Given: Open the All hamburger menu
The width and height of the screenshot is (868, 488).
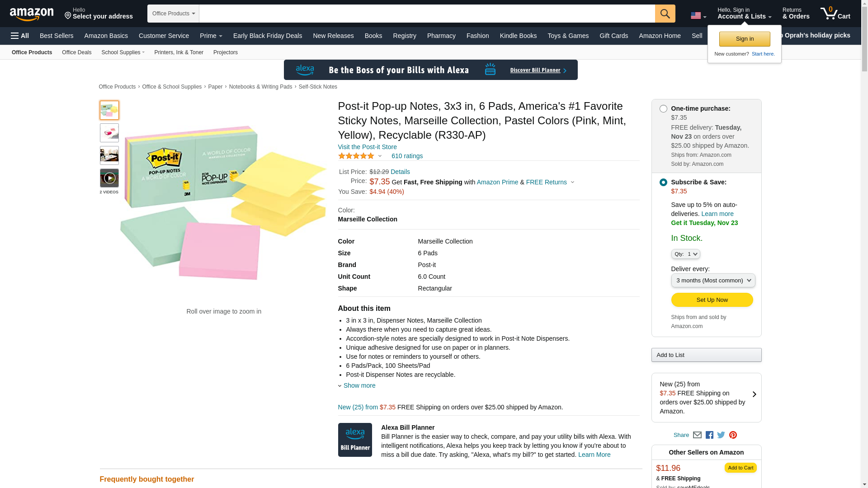Looking at the screenshot, I should coord(20,36).
